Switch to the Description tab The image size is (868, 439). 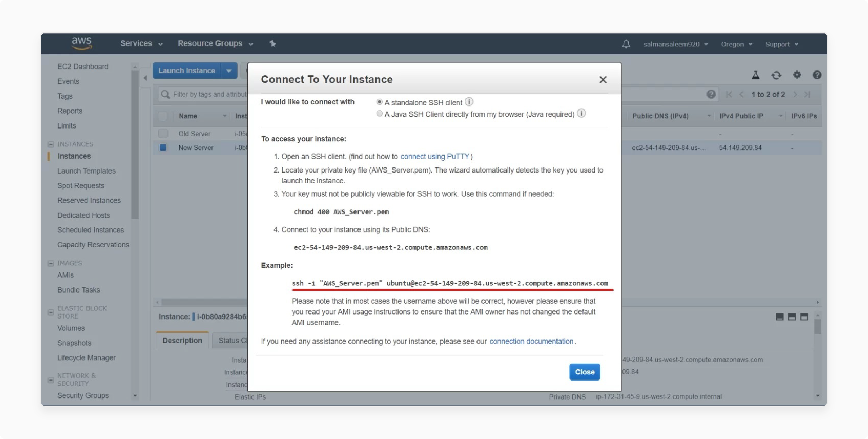182,340
